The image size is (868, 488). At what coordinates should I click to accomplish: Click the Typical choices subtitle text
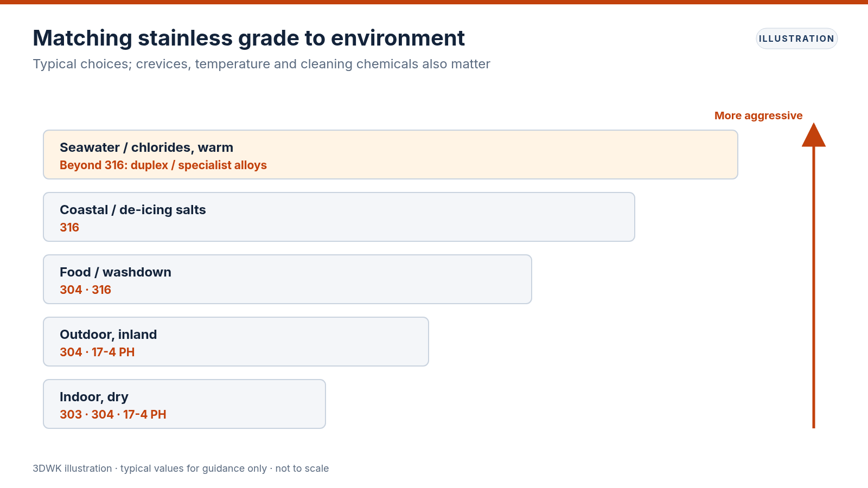coord(261,64)
